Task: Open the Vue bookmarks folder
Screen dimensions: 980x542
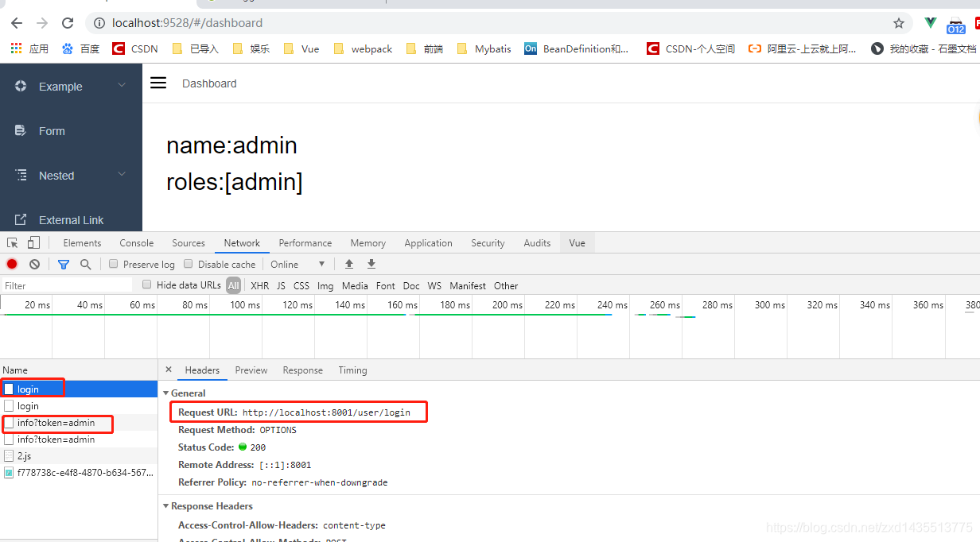Action: pyautogui.click(x=301, y=48)
